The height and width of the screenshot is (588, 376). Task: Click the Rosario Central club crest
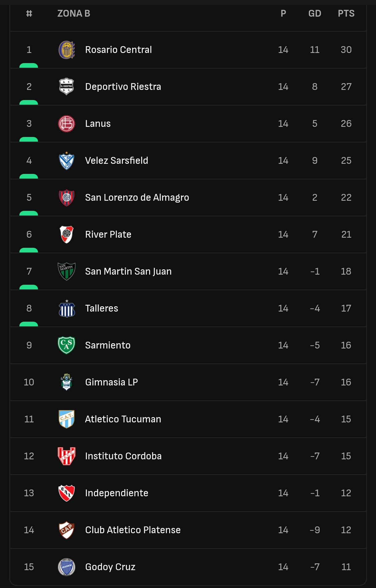[x=67, y=50]
